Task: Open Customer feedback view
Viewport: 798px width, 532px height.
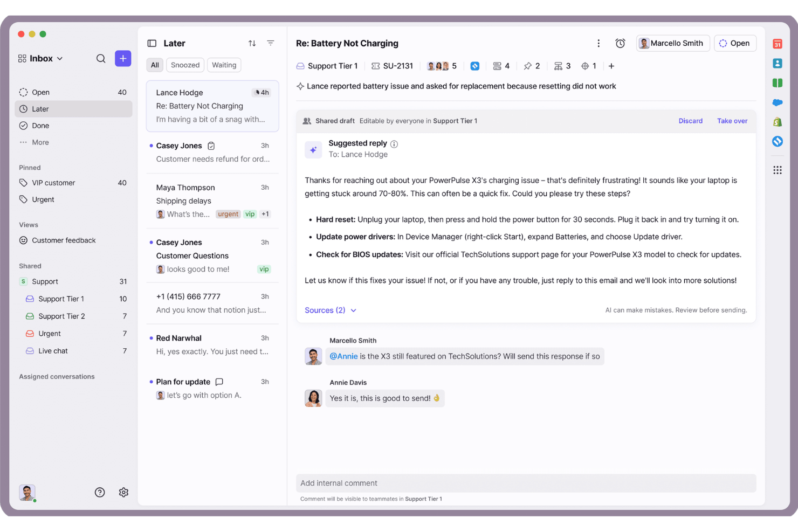Action: [x=73, y=240]
